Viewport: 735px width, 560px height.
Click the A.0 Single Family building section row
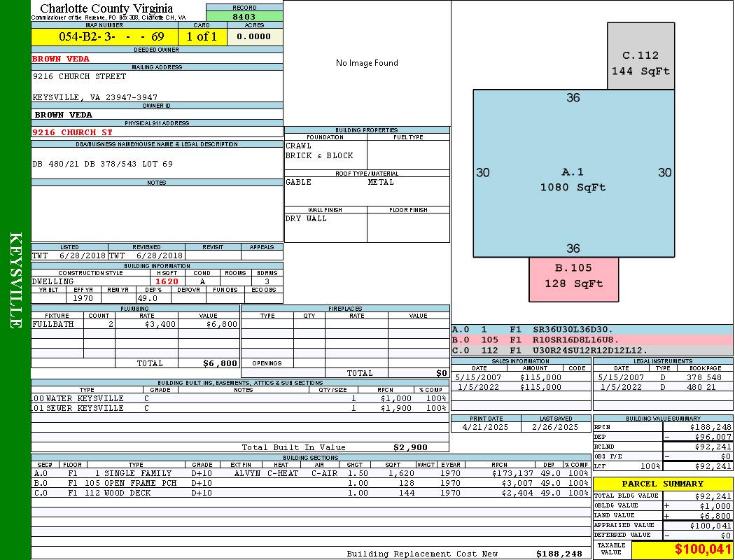[x=311, y=473]
